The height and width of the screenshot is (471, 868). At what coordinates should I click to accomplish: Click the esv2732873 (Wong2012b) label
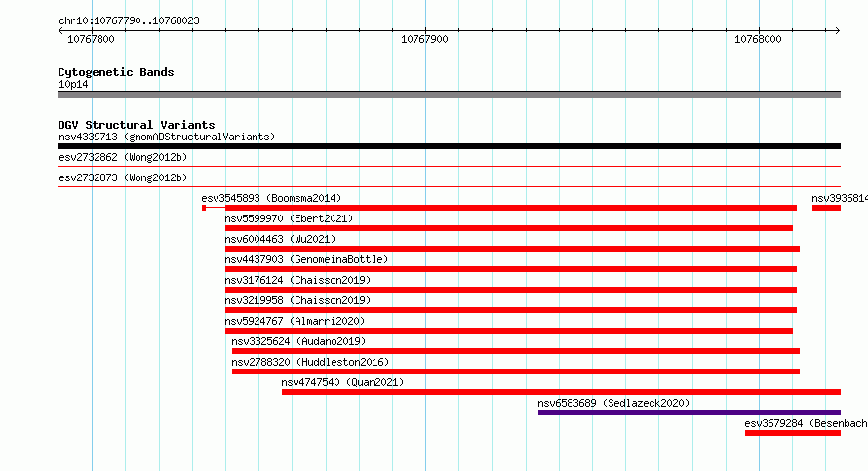click(123, 177)
